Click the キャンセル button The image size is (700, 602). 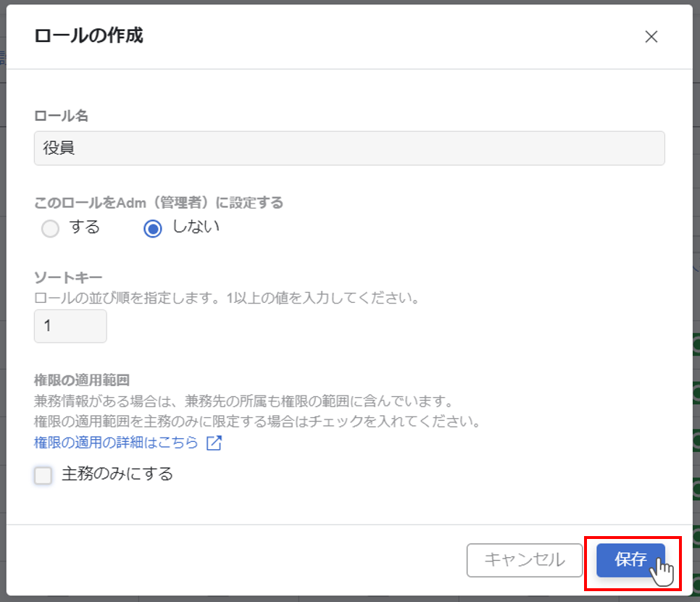point(525,560)
